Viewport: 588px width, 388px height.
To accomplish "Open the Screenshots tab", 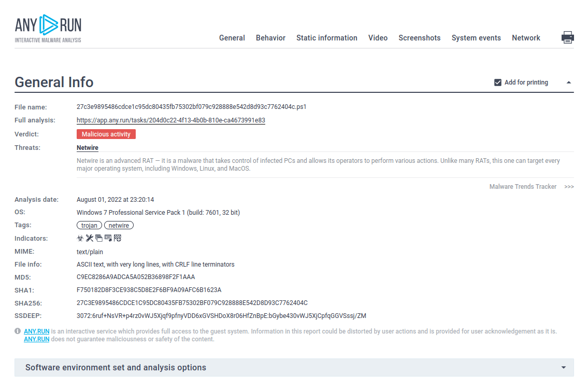I will (419, 38).
